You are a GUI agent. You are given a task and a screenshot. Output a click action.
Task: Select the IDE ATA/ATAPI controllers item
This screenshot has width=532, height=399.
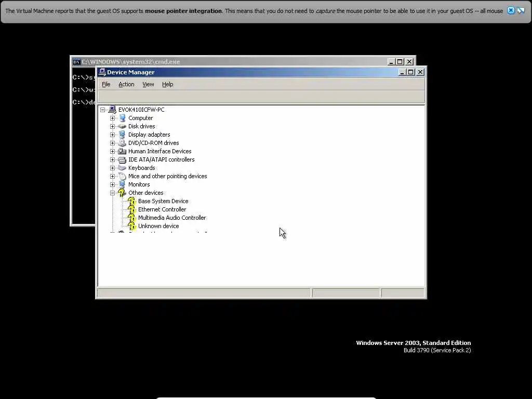[x=161, y=159]
